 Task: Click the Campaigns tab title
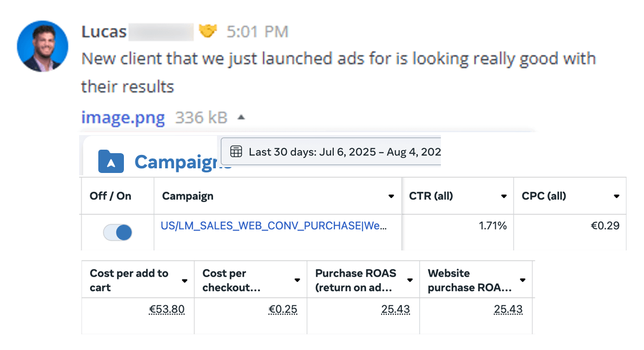(x=183, y=162)
